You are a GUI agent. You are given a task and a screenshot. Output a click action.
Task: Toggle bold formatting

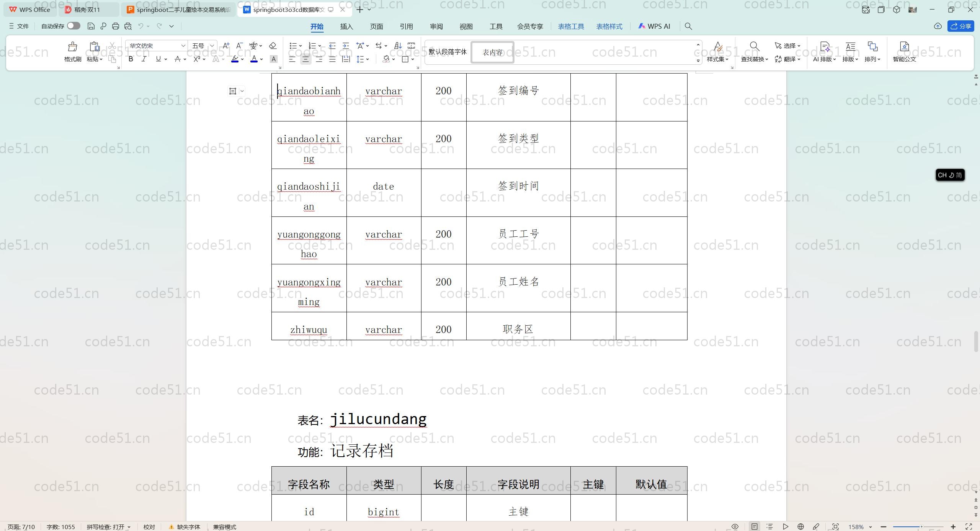tap(131, 59)
